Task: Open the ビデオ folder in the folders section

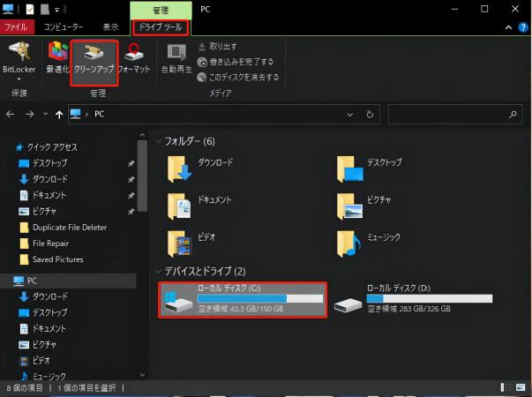Action: pyautogui.click(x=191, y=243)
